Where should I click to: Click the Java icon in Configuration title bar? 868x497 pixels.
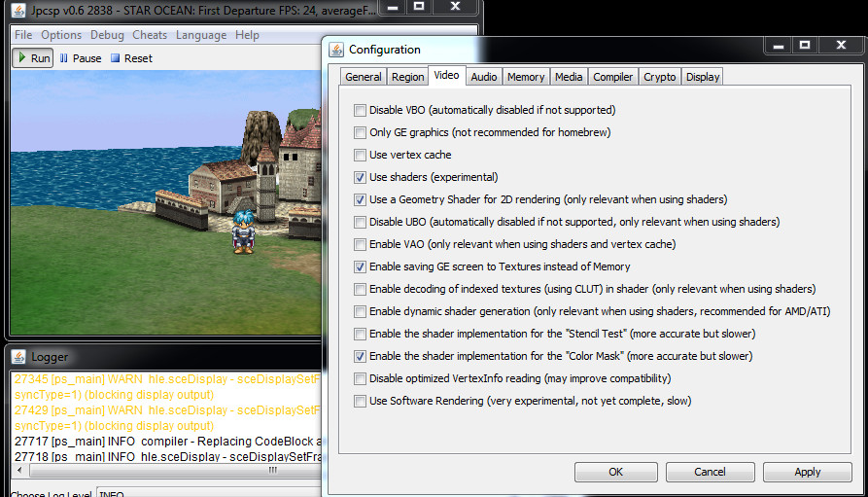[x=336, y=50]
